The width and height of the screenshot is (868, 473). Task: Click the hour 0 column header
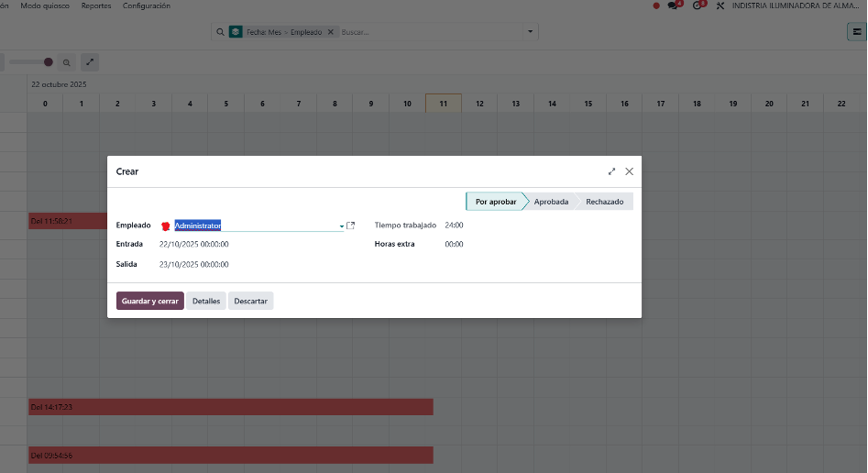click(x=45, y=104)
